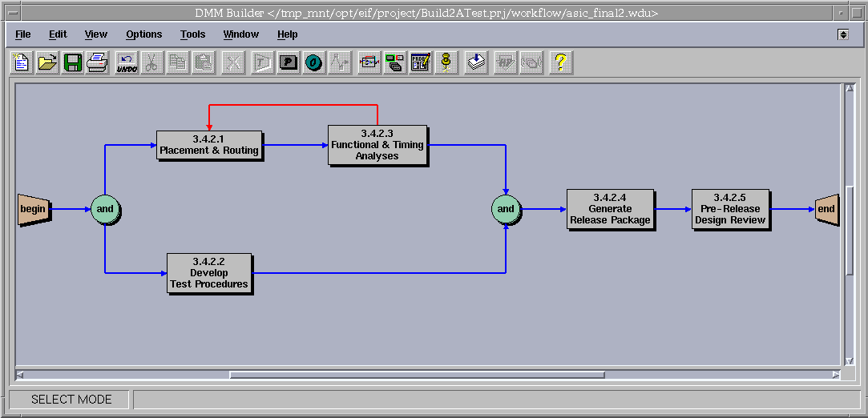Open the File menu
The width and height of the screenshot is (868, 418).
[x=22, y=34]
